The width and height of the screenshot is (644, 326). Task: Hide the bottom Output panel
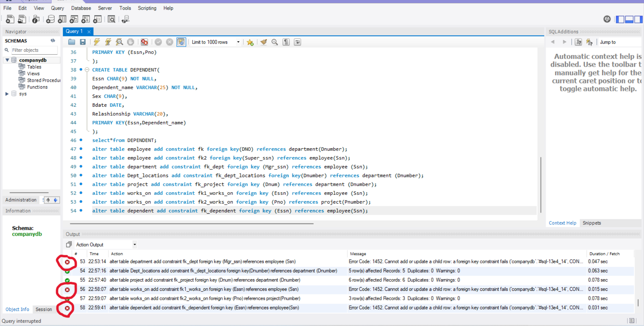pyautogui.click(x=629, y=19)
